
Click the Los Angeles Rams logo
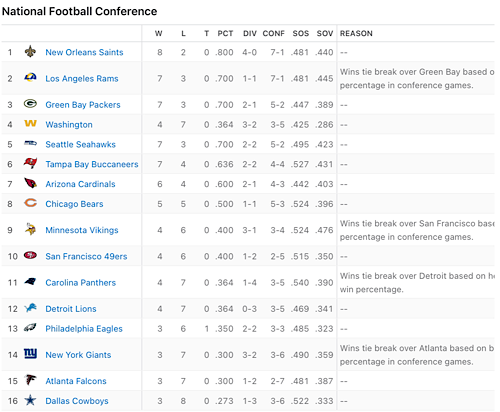pos(30,78)
